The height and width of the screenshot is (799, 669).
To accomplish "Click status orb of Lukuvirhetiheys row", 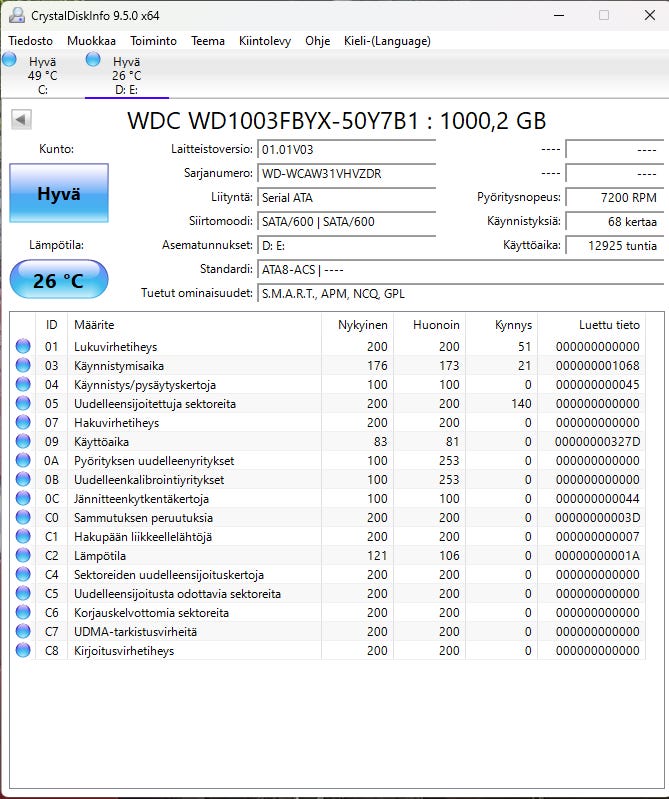I will pos(23,346).
